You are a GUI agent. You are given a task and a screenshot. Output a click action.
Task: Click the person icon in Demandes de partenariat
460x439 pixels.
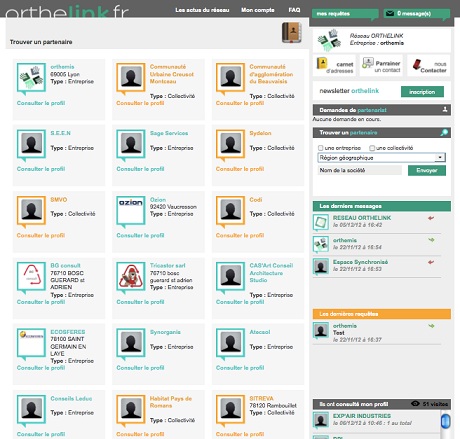(445, 109)
